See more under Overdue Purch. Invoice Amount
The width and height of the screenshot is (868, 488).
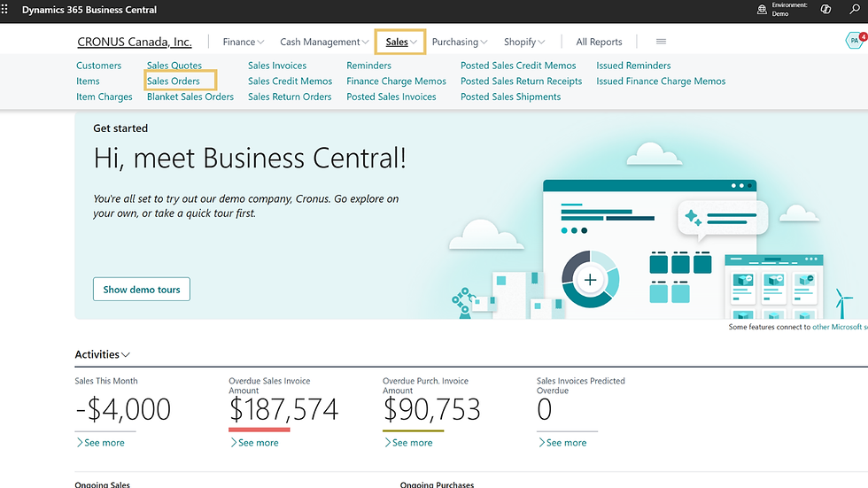click(408, 443)
